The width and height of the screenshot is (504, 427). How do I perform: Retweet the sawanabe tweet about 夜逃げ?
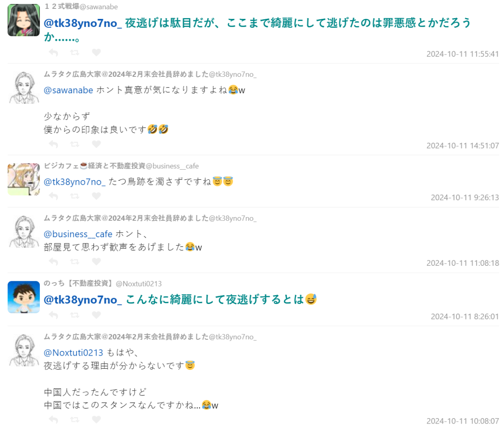pyautogui.click(x=75, y=52)
